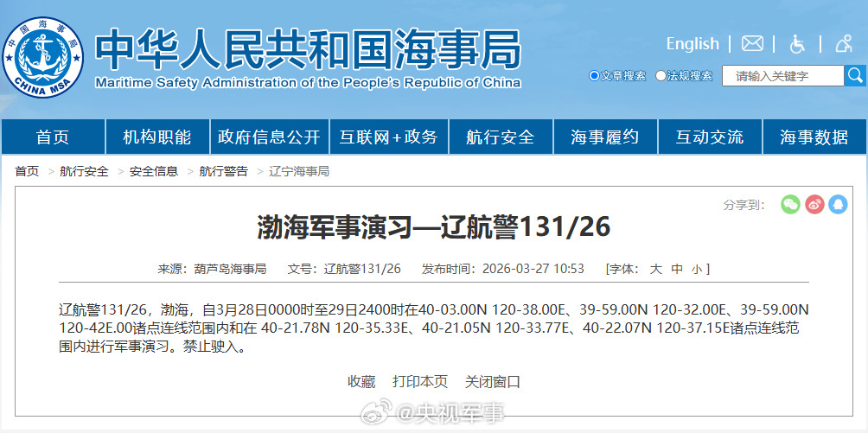Click the 打印本页 link
Screen dimensions: 868x433
(420, 381)
